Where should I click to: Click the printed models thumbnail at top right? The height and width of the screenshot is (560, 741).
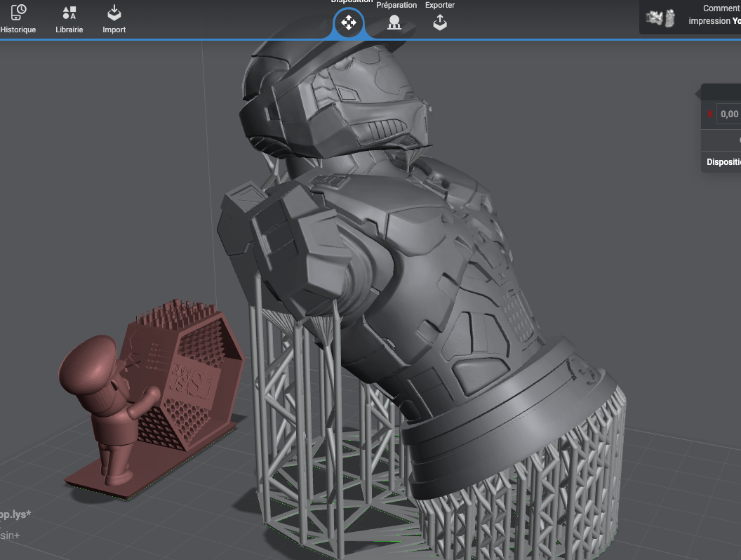tap(660, 18)
